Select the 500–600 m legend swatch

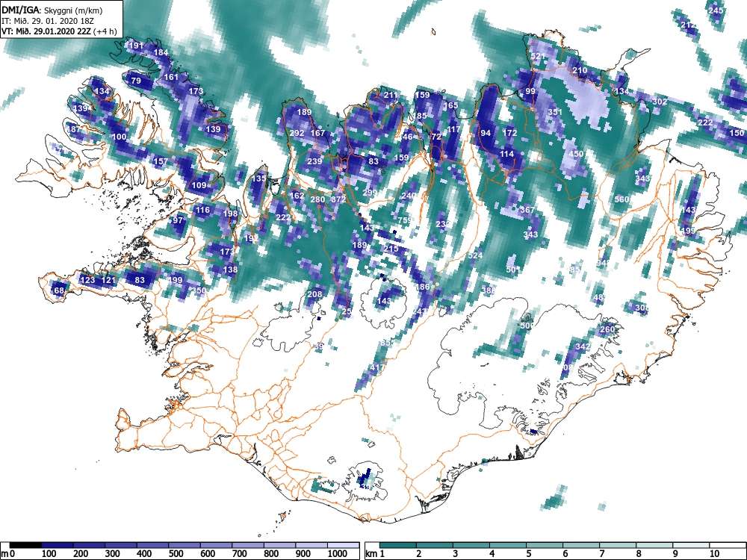185,545
